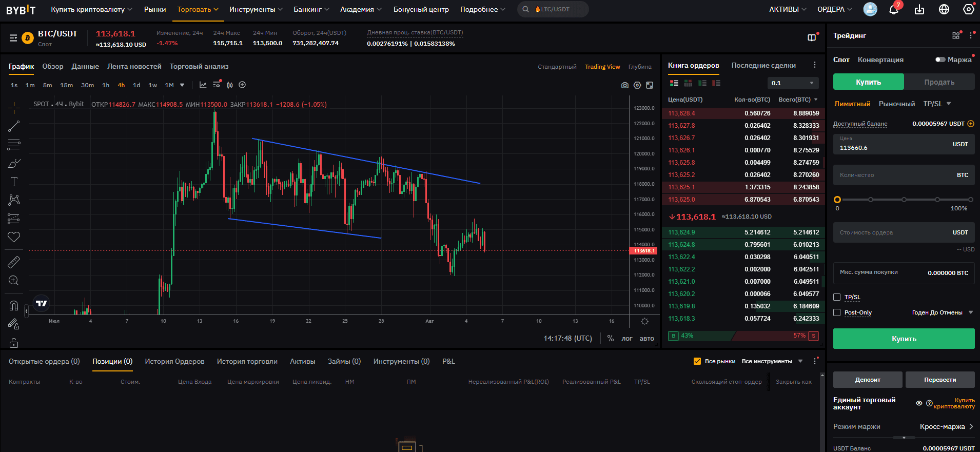The width and height of the screenshot is (980, 452).
Task: Click the padlock icon in drawing toolbar
Action: point(14,342)
